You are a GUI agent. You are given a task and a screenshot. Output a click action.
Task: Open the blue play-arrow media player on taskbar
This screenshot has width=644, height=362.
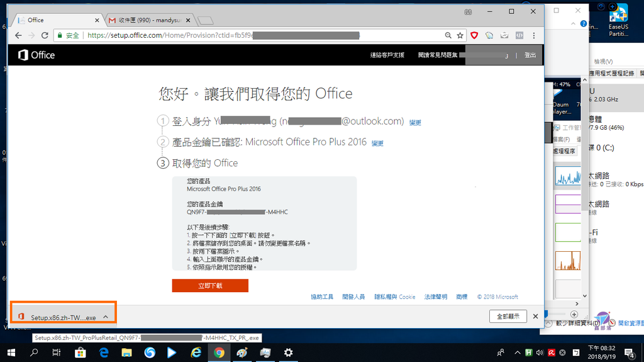pyautogui.click(x=172, y=353)
